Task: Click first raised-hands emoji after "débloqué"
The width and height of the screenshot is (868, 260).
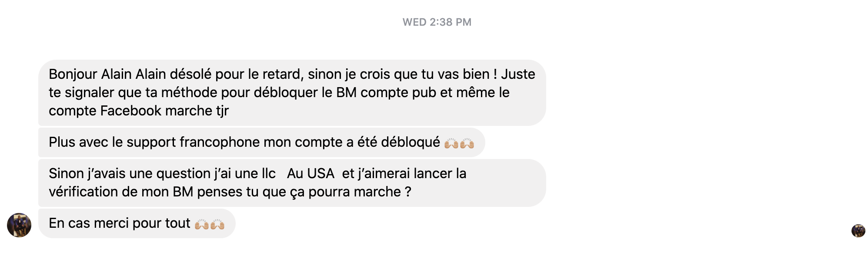Action: point(451,143)
